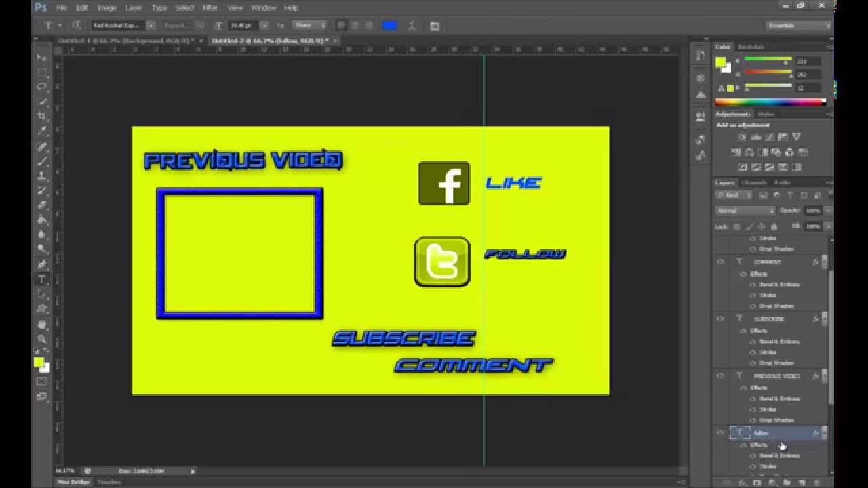Viewport: 868px width, 488px height.
Task: Add a Levels adjustment
Action: click(755, 137)
